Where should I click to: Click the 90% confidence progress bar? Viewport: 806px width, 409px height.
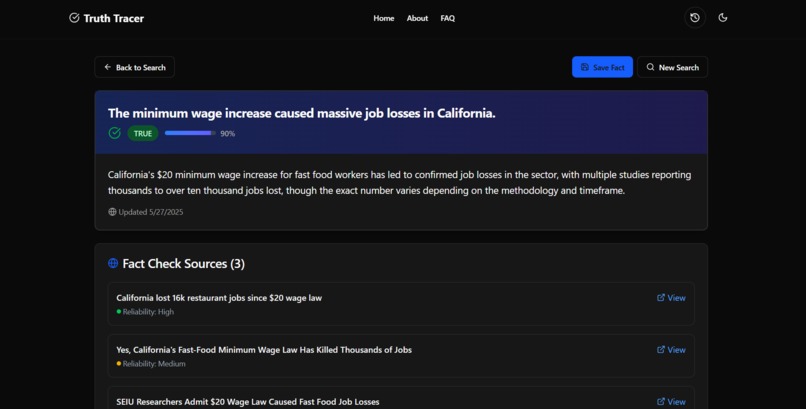point(190,133)
